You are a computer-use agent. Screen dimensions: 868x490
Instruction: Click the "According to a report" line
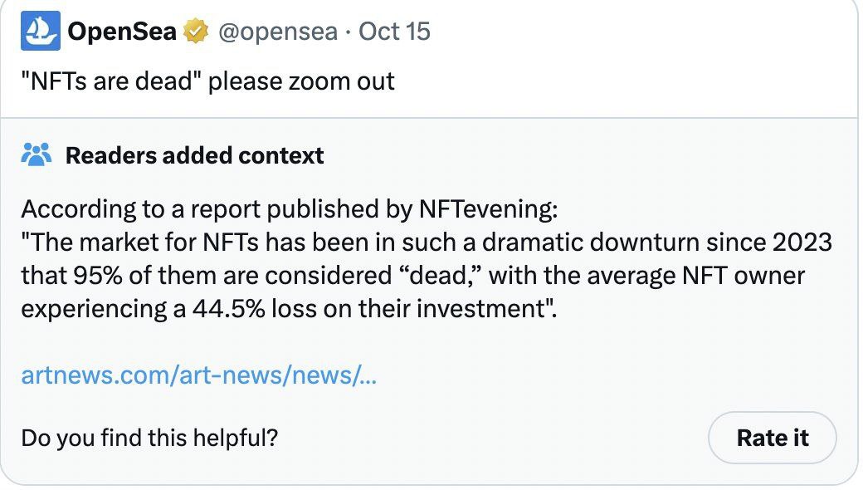(289, 209)
